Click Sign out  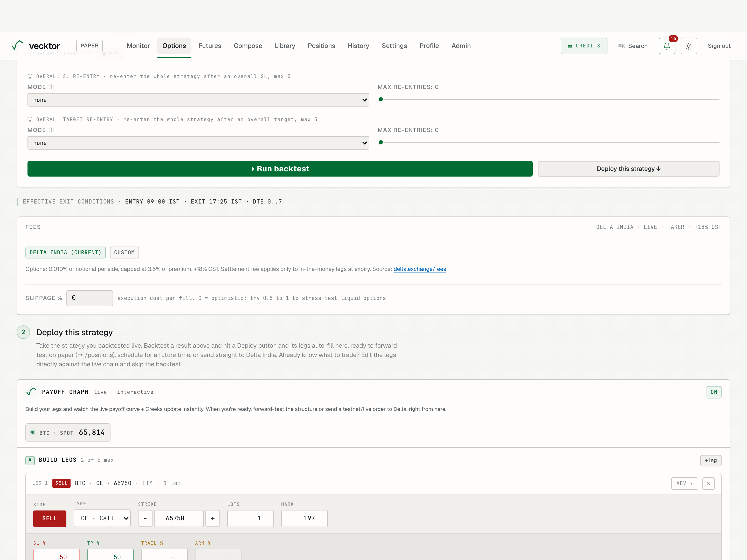(x=719, y=46)
